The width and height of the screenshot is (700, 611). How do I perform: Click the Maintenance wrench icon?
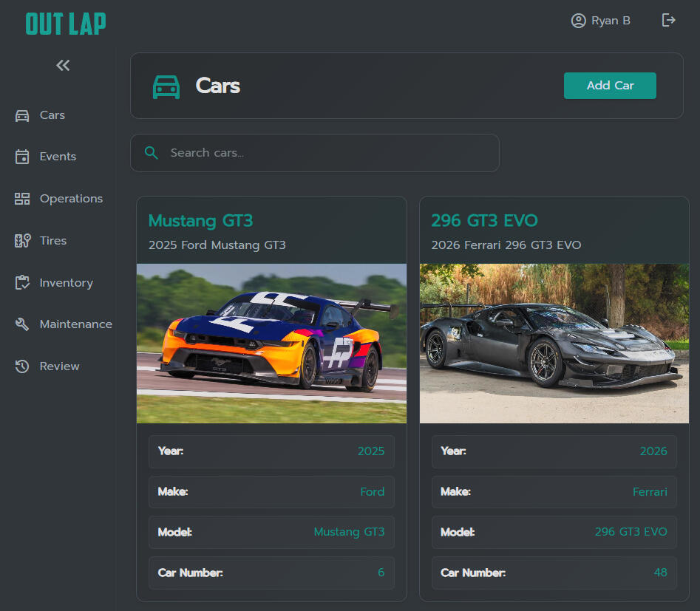click(22, 324)
